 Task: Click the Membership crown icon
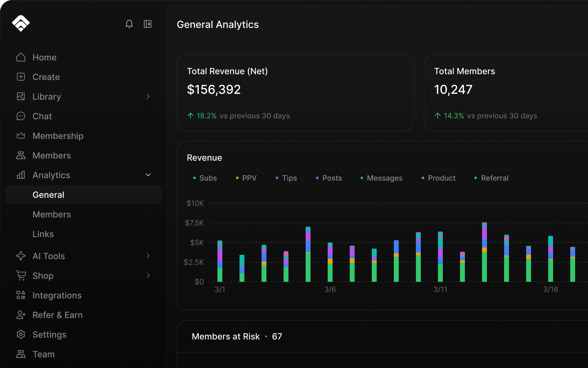(x=21, y=136)
